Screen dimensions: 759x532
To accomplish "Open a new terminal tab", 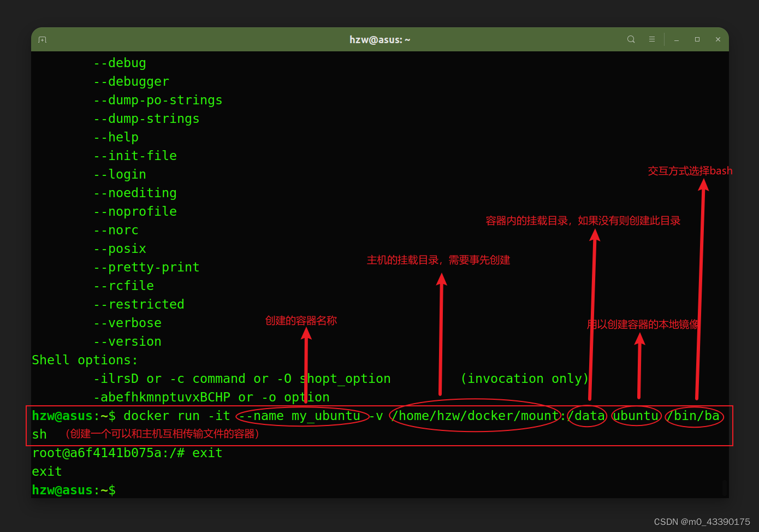I will click(42, 39).
